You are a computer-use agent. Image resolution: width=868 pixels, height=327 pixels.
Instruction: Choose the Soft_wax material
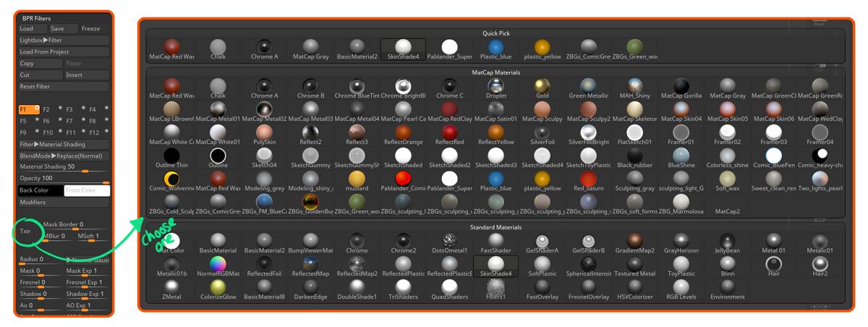[727, 181]
